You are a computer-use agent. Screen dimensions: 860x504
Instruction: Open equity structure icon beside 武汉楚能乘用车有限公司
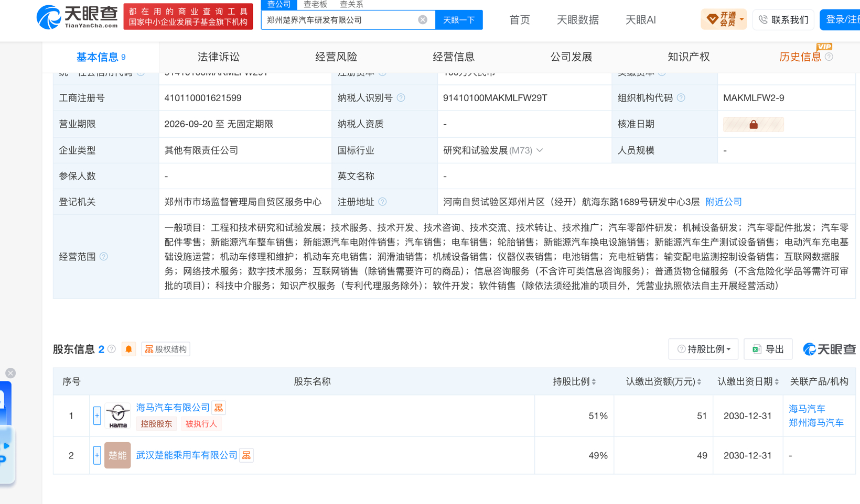point(246,455)
